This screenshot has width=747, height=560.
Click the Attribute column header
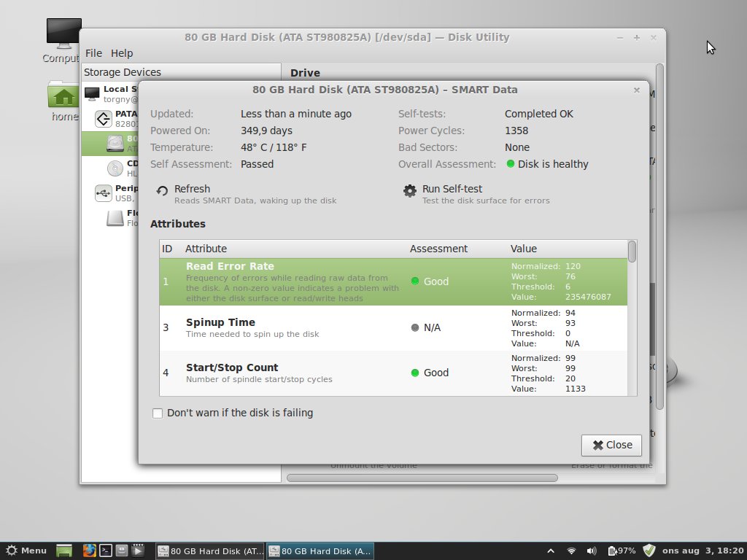(x=206, y=249)
